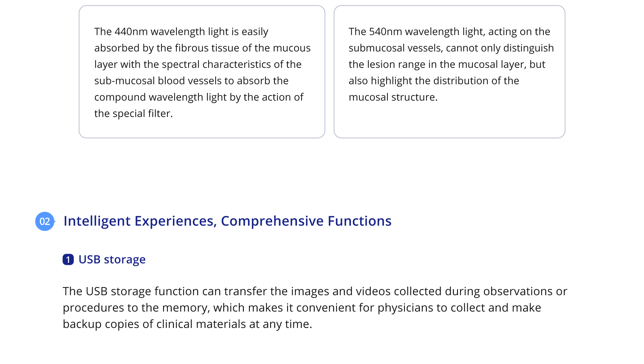Image resolution: width=644 pixels, height=364 pixels.
Task: Click the dark blue number 1 badge
Action: [x=68, y=259]
